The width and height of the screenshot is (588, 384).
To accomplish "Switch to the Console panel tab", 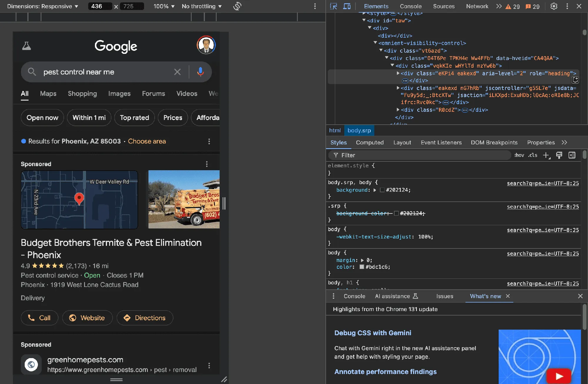I will coord(410,6).
